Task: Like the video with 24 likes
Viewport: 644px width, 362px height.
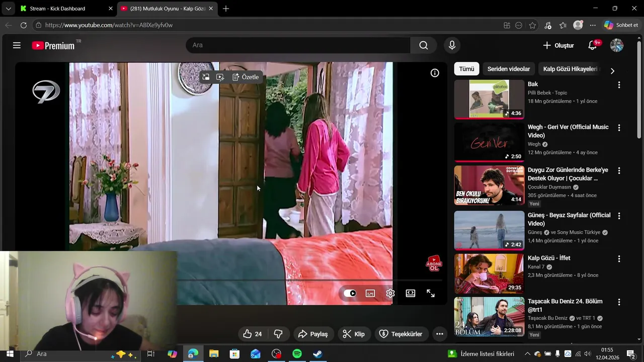Action: pos(253,334)
